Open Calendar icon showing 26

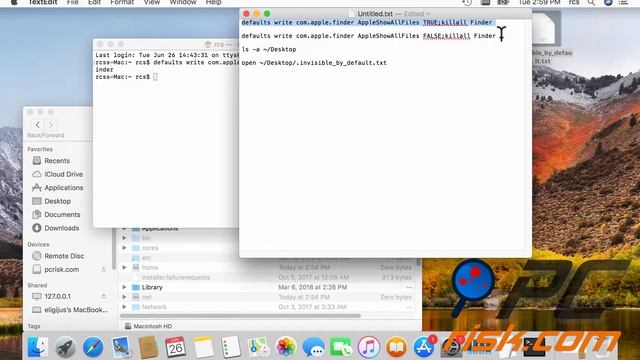pos(176,347)
